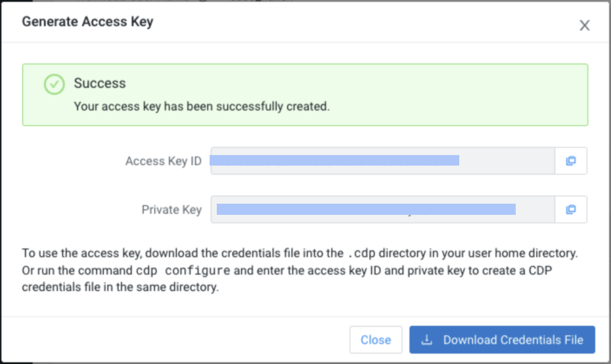Click the download arrow icon in the blue button

[x=427, y=340]
